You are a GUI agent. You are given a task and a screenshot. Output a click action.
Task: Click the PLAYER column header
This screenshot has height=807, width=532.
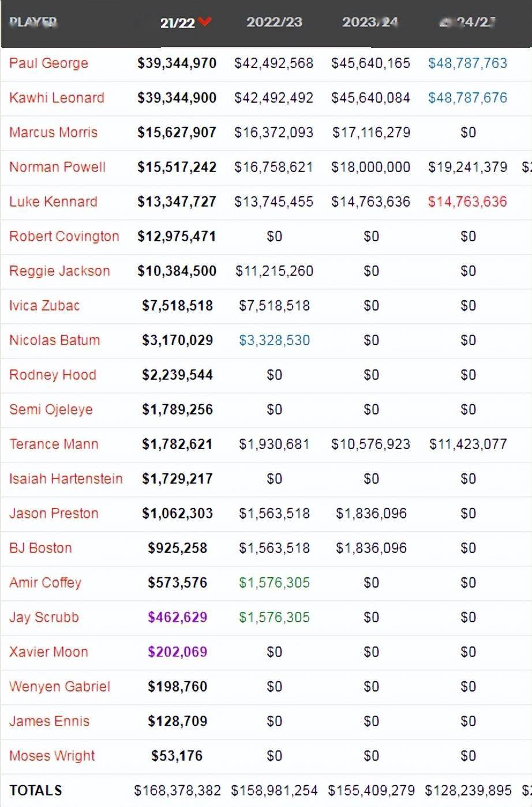[x=33, y=22]
